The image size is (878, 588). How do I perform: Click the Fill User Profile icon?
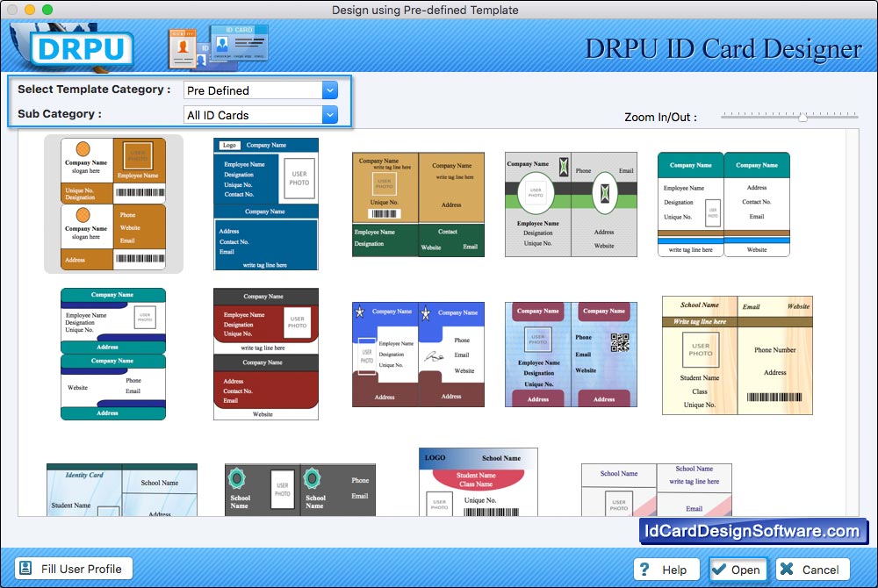25,569
